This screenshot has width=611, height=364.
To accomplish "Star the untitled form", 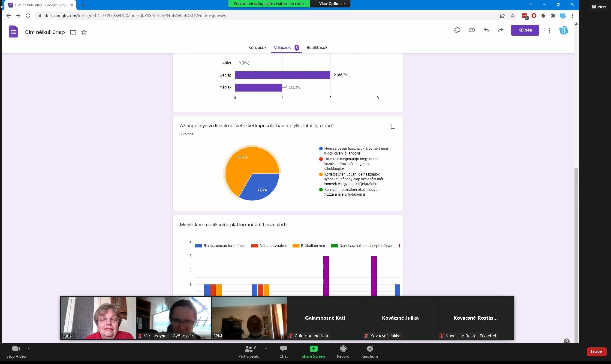I will pos(84,32).
